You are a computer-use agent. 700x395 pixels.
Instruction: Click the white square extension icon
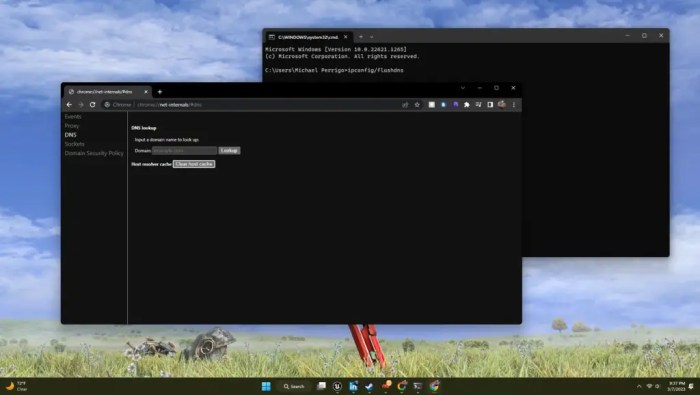(431, 104)
